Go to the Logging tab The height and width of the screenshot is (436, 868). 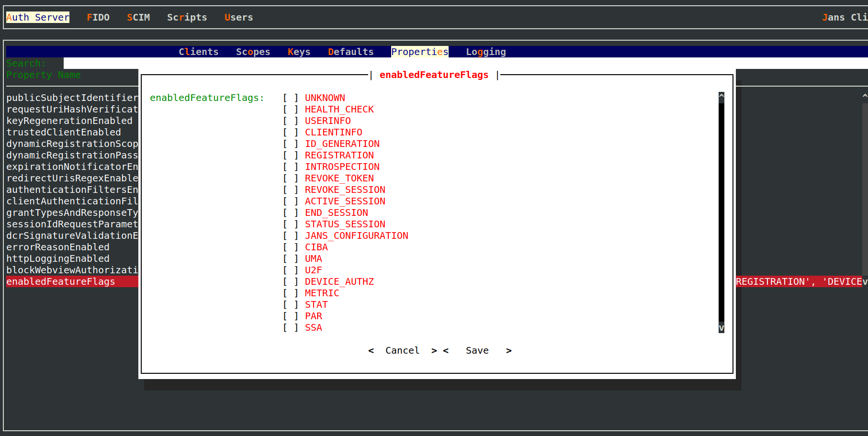click(485, 52)
